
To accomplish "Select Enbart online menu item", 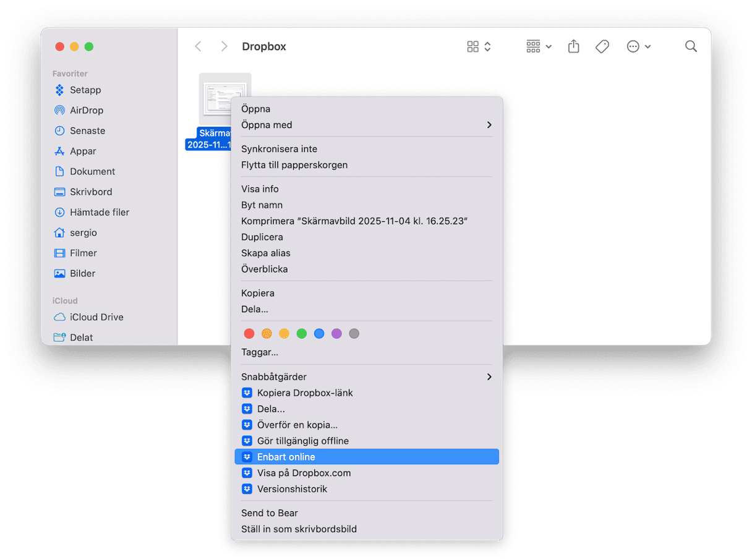I will click(x=286, y=457).
